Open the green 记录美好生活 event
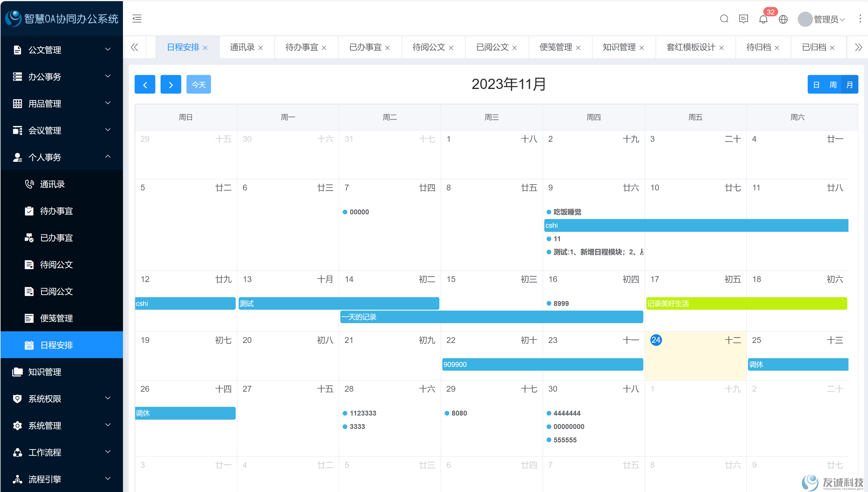This screenshot has height=492, width=868. point(746,303)
